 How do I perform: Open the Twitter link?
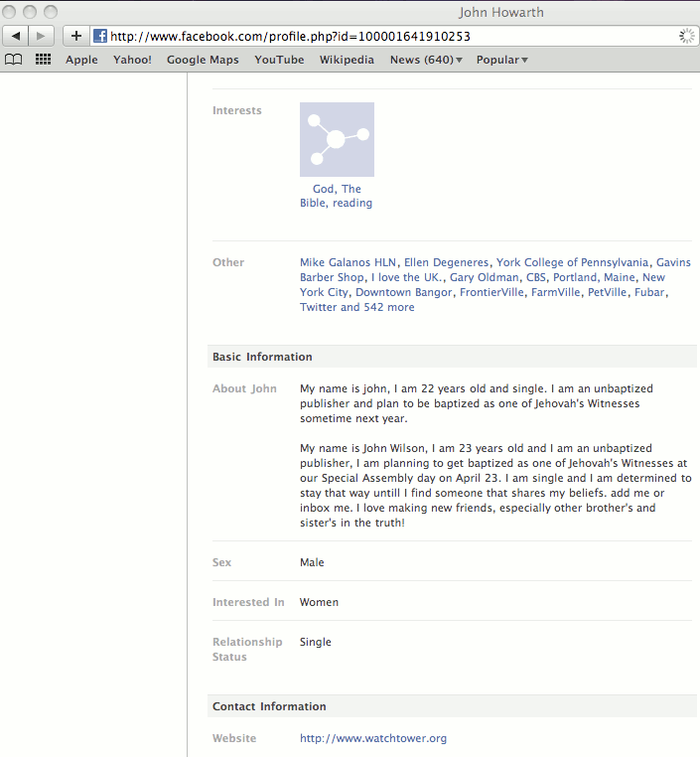319,307
